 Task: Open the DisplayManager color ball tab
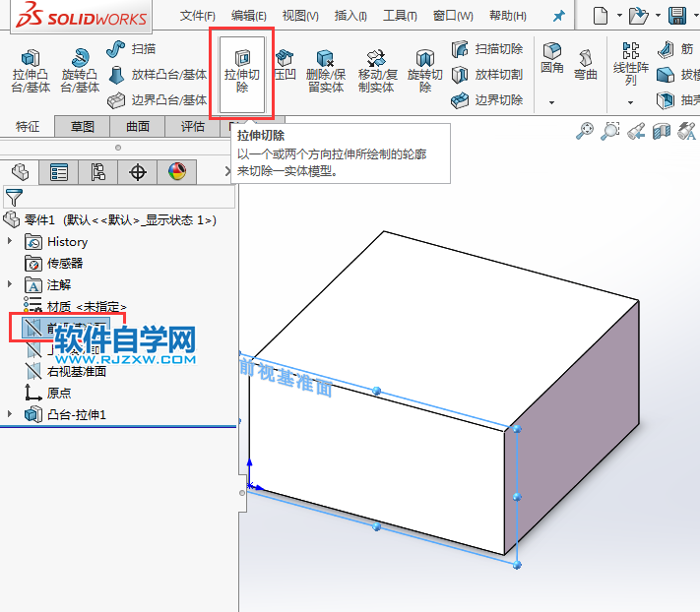pos(177,172)
